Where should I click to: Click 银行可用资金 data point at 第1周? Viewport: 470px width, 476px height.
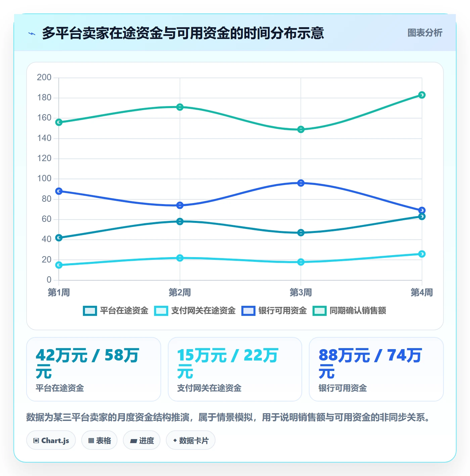59,191
